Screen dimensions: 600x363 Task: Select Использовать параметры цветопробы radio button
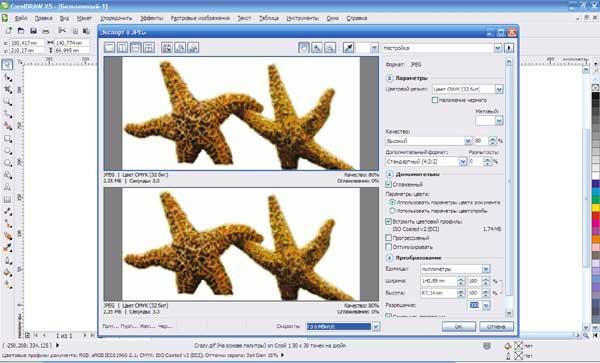tap(392, 211)
